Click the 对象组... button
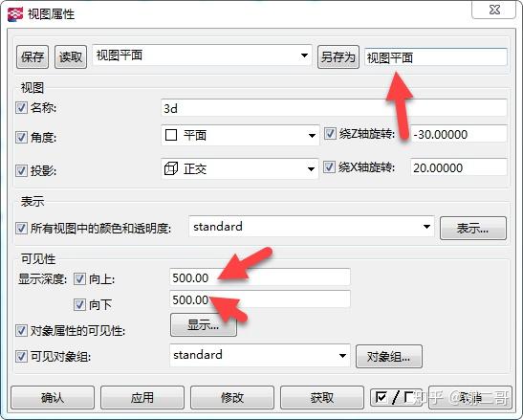The height and width of the screenshot is (420, 523). [x=389, y=357]
